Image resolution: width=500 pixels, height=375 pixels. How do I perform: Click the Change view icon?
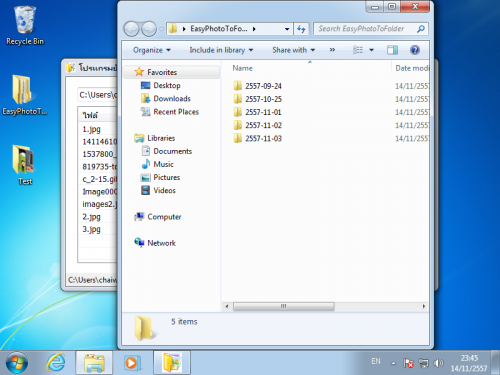click(x=358, y=50)
